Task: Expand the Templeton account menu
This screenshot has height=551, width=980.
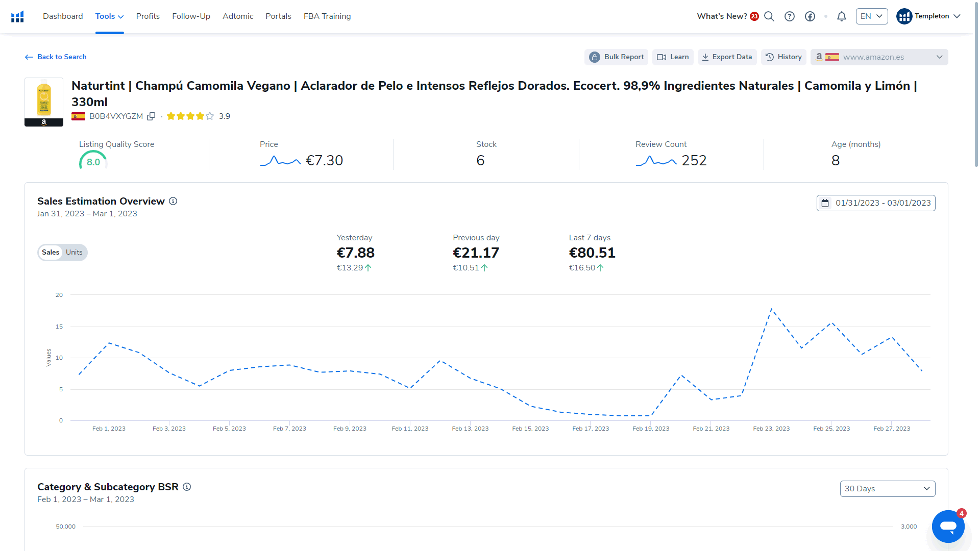Action: [929, 16]
